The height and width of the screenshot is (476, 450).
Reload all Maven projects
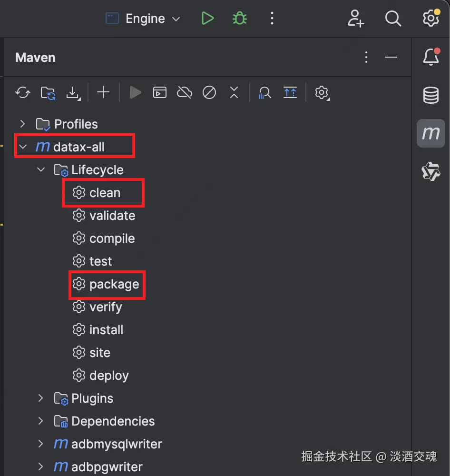coord(23,92)
